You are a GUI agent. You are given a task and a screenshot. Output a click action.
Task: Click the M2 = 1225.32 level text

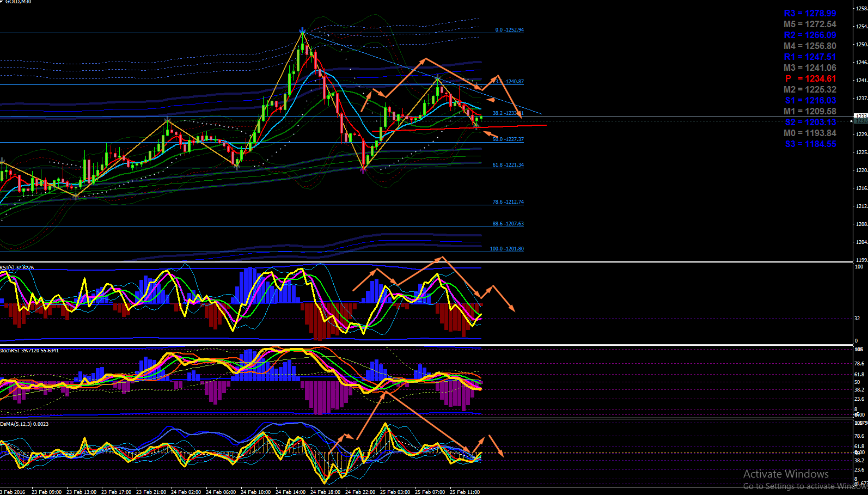pyautogui.click(x=810, y=89)
